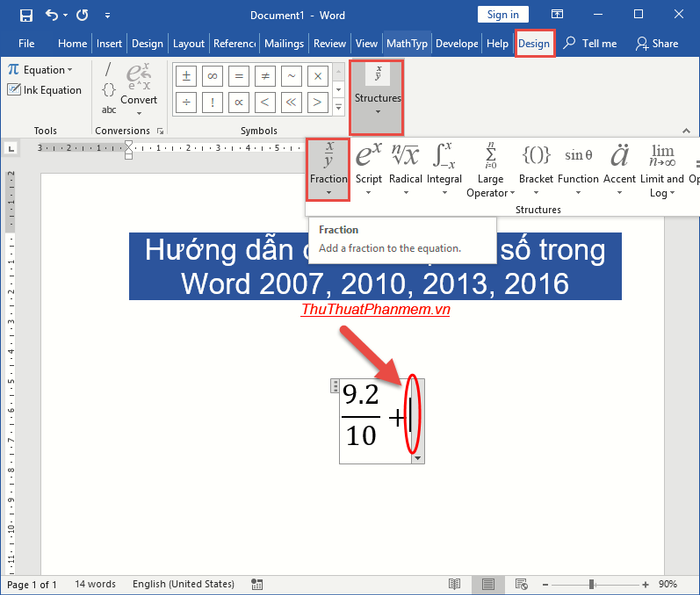The height and width of the screenshot is (595, 700).
Task: Open the Integral structure gallery
Action: pos(444,169)
